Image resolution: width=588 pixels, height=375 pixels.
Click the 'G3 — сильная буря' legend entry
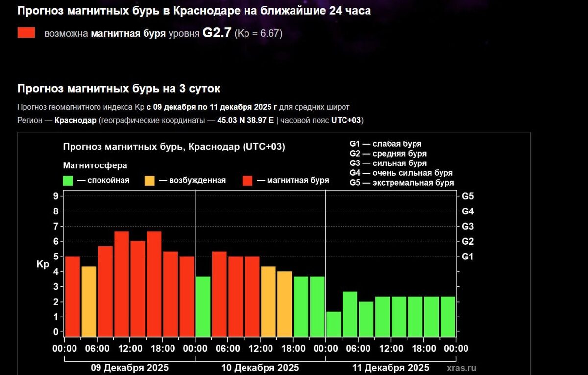(388, 164)
